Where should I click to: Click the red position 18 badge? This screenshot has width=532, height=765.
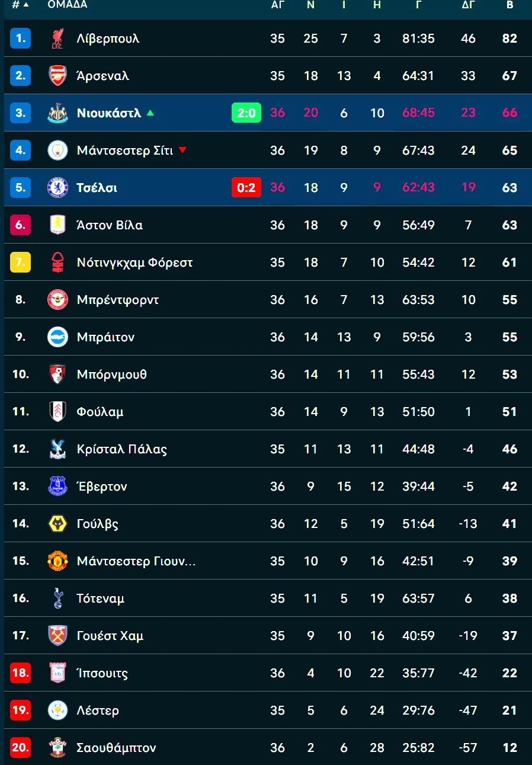point(20,673)
